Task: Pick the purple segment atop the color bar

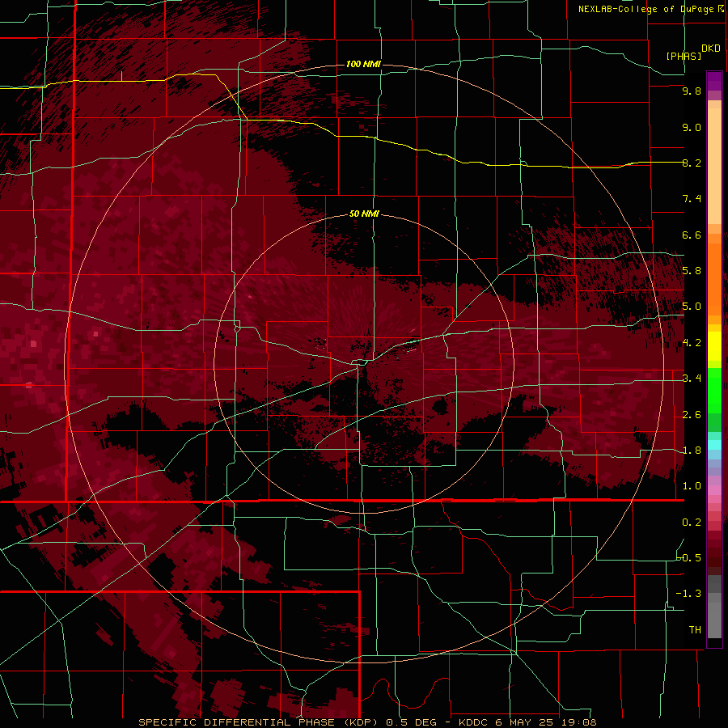Action: click(714, 81)
